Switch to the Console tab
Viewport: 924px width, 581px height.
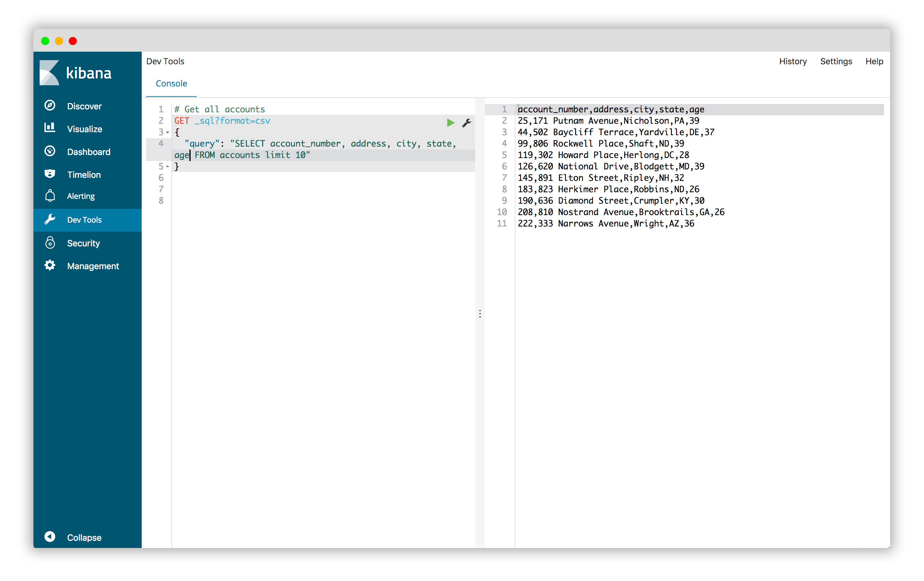[171, 84]
